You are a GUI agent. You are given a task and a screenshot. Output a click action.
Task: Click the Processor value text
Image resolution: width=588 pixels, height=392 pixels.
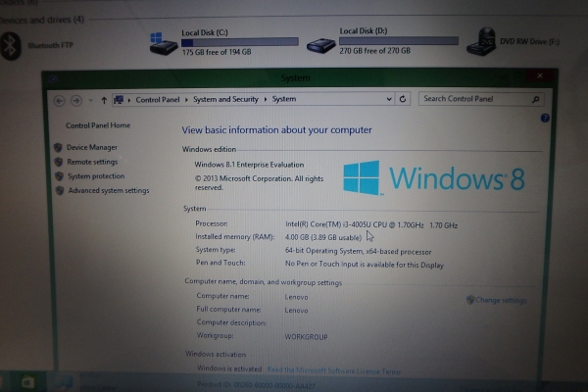(371, 224)
